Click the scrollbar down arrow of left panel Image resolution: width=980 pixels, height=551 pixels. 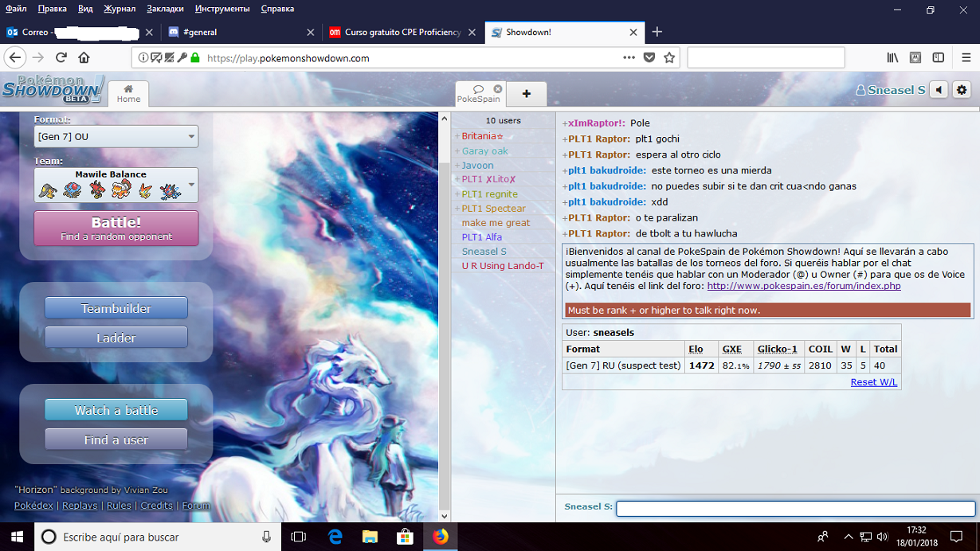coord(445,516)
